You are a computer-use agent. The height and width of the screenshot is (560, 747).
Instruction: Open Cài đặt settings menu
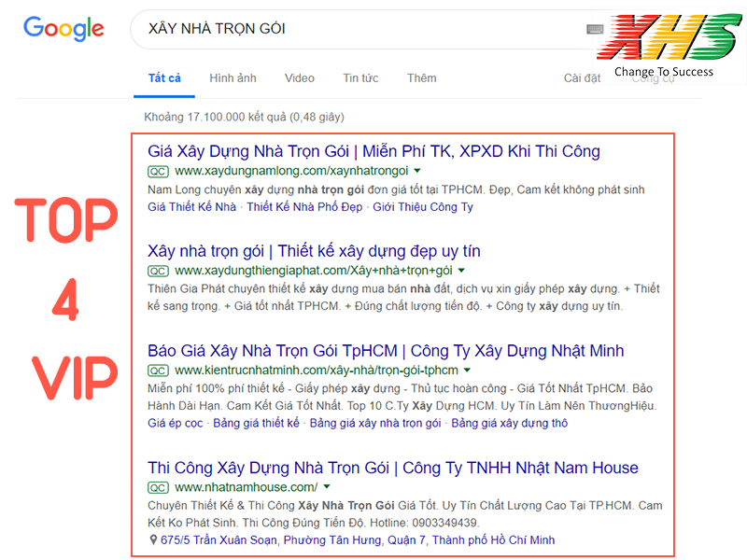(582, 78)
